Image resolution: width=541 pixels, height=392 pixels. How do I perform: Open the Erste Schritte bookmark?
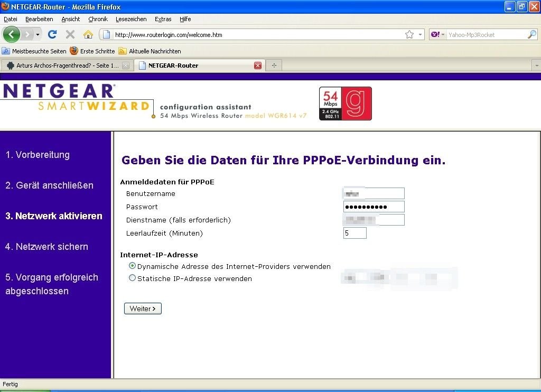[x=92, y=51]
